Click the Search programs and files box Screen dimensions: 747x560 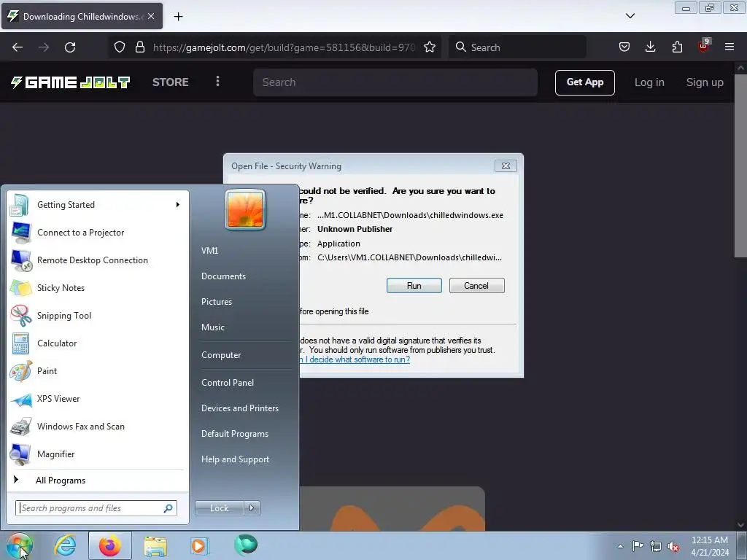[96, 508]
